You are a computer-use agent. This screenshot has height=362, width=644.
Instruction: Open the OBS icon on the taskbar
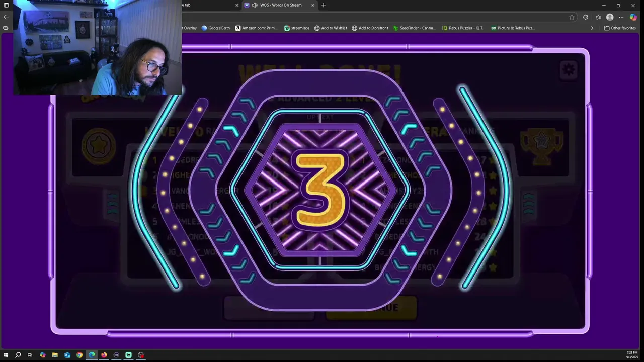coord(116,355)
